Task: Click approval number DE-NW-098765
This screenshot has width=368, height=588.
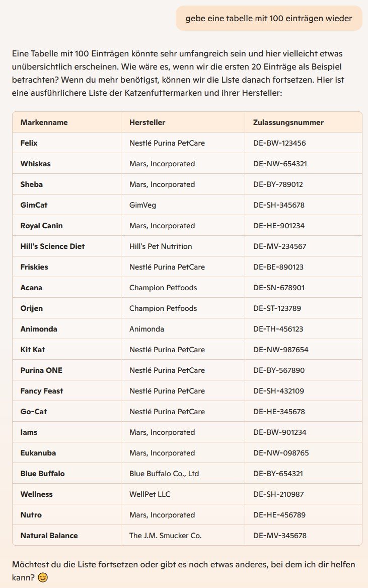Action: [x=281, y=452]
